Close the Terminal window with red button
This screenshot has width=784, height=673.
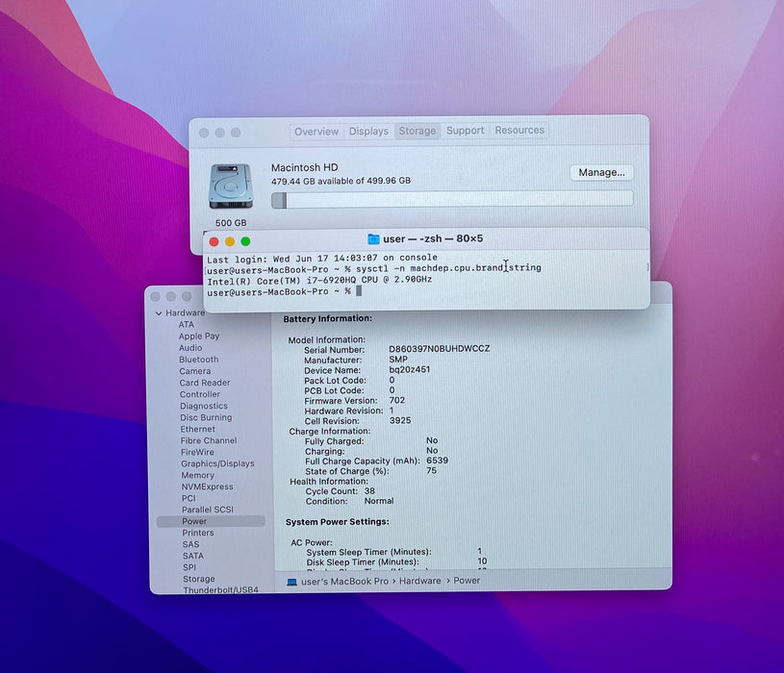(x=214, y=242)
